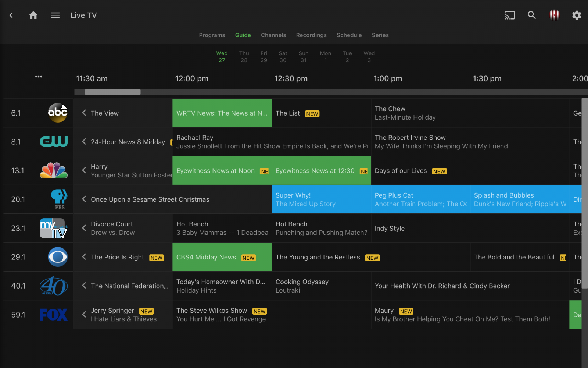
Task: Open Harry program on NBC
Action: (x=123, y=170)
